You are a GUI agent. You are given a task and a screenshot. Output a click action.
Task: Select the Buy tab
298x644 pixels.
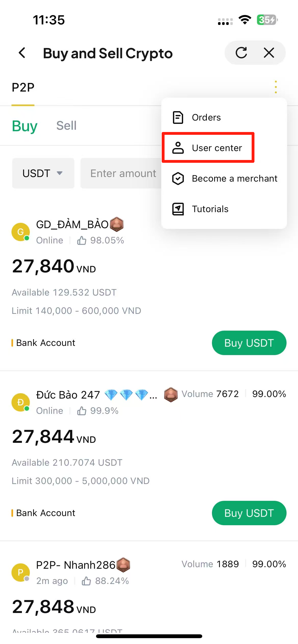[24, 126]
